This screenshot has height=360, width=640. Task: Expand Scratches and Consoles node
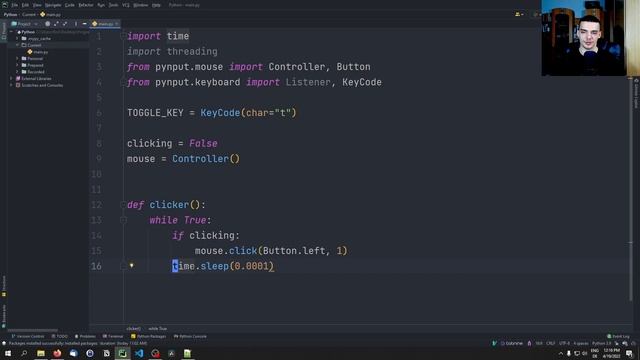(x=11, y=85)
